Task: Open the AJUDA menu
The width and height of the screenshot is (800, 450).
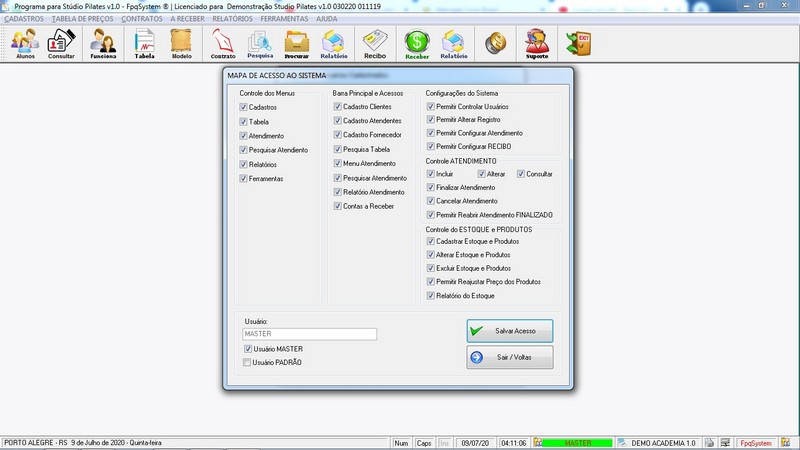Action: (x=327, y=18)
